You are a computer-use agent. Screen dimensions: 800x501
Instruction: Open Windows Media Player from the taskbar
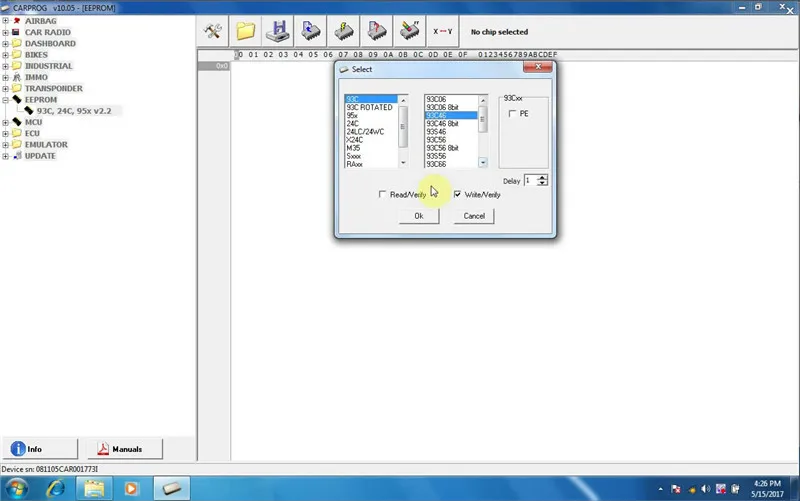pyautogui.click(x=131, y=489)
